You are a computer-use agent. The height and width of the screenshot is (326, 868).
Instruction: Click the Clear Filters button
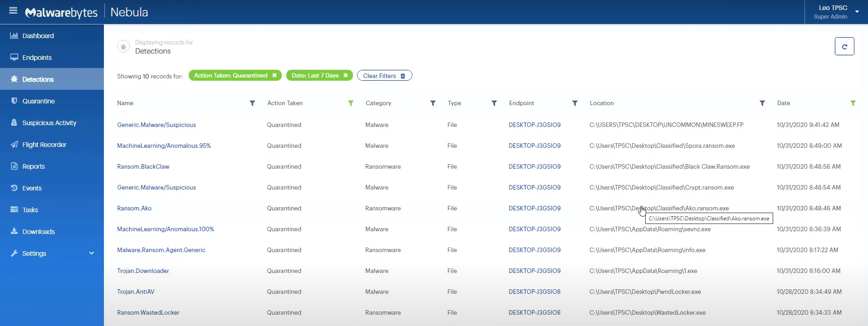click(384, 76)
